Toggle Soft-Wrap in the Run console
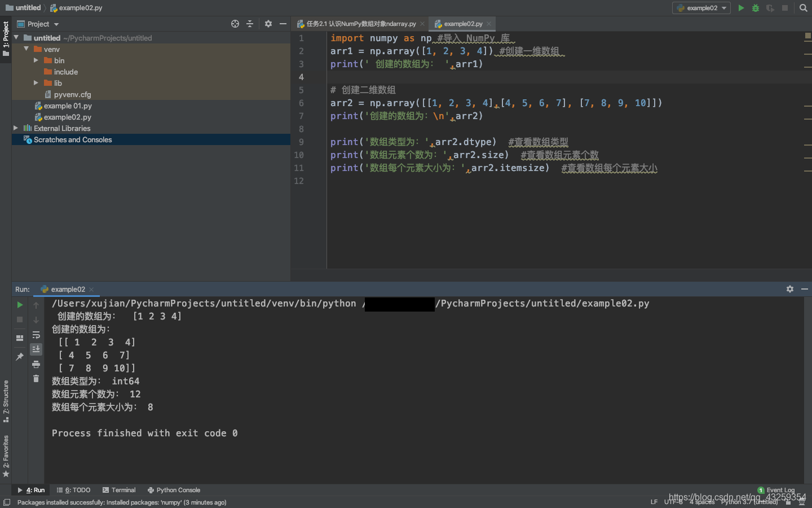 36,335
